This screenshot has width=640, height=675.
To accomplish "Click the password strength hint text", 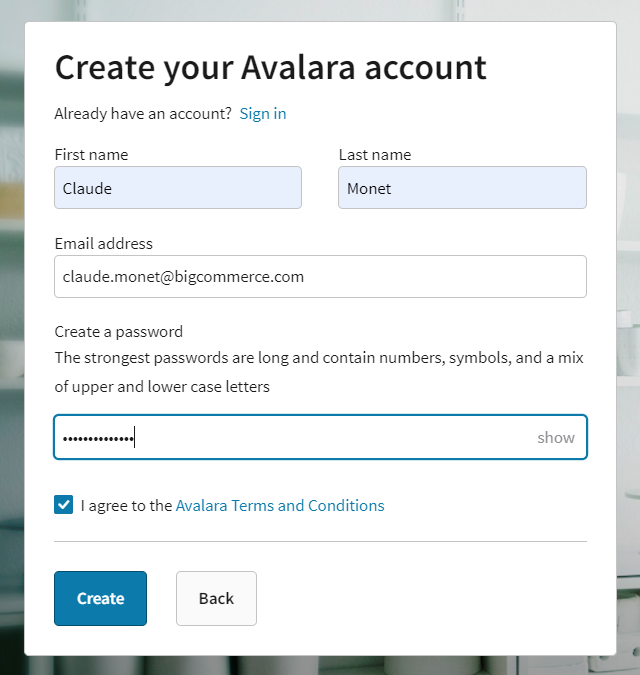I will pos(319,371).
